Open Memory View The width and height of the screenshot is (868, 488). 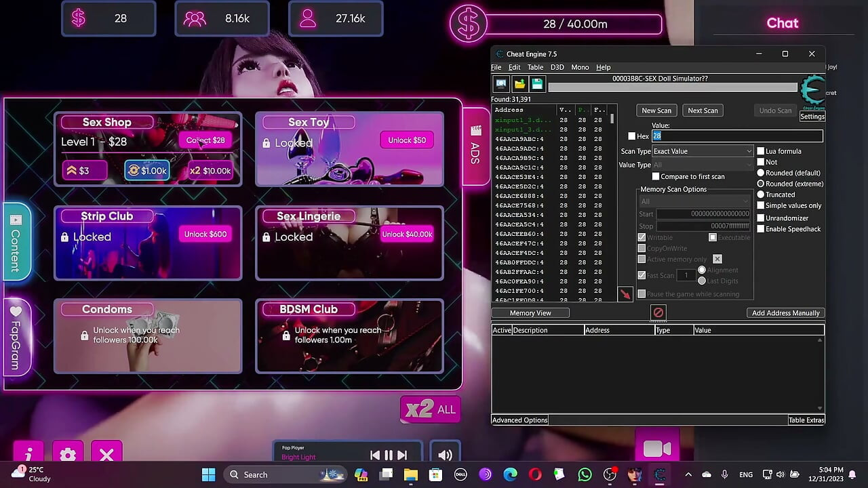[x=530, y=313]
